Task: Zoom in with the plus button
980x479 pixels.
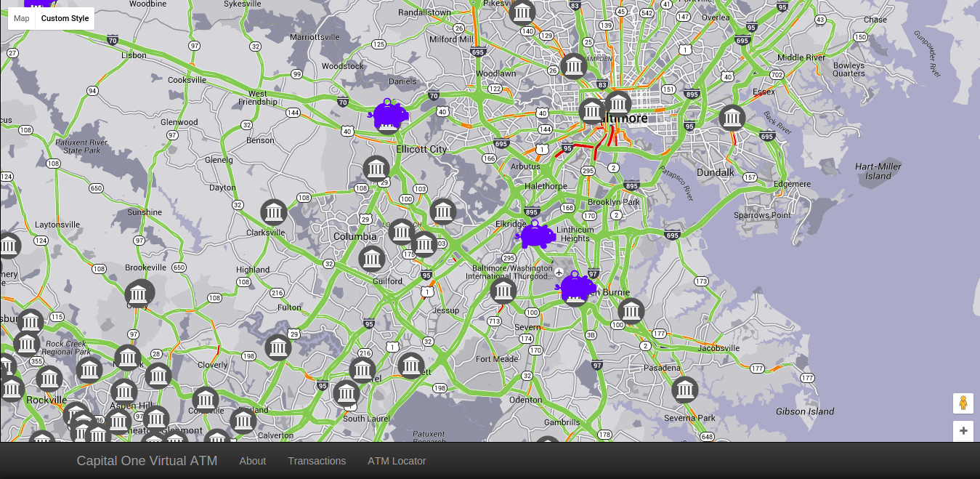Action: coord(963,431)
